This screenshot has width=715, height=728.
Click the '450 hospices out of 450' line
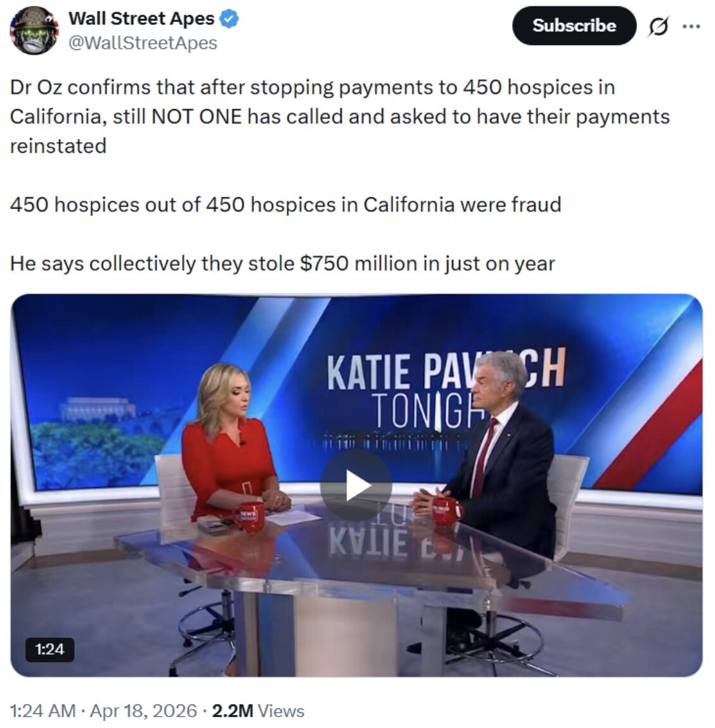pyautogui.click(x=285, y=205)
